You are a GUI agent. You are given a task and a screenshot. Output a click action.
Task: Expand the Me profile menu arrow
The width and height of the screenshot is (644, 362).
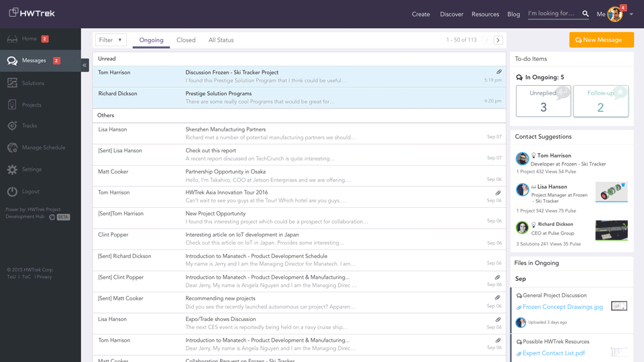click(x=631, y=14)
